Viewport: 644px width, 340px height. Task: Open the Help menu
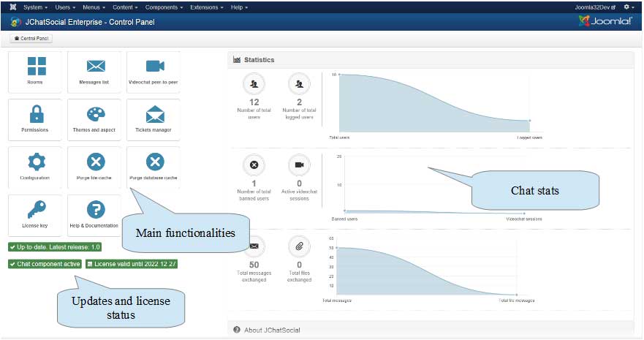pos(239,7)
